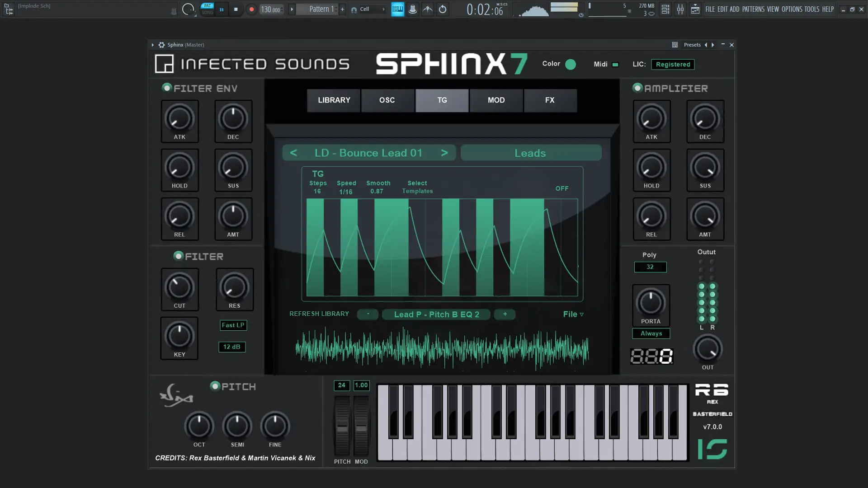Click the green Color swatch circle
This screenshot has width=868, height=488.
click(571, 65)
